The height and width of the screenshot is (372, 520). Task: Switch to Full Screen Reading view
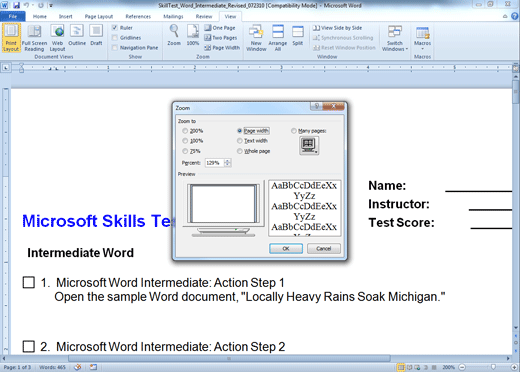point(34,38)
